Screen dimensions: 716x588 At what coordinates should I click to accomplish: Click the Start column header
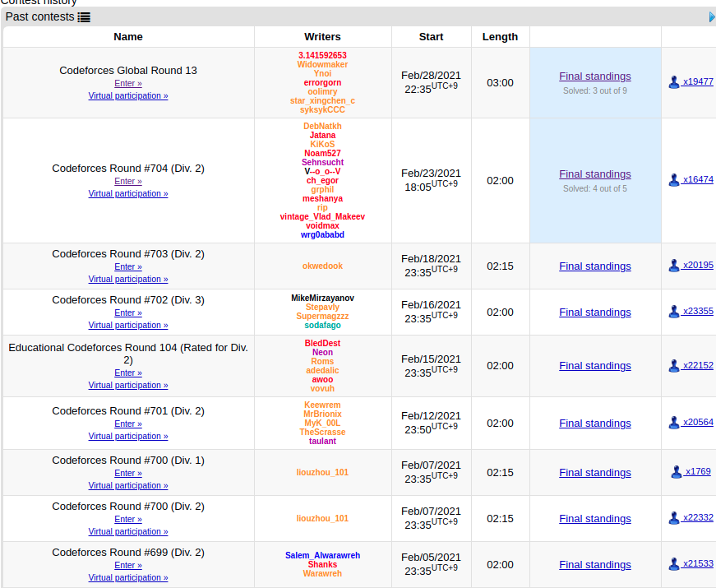[431, 37]
